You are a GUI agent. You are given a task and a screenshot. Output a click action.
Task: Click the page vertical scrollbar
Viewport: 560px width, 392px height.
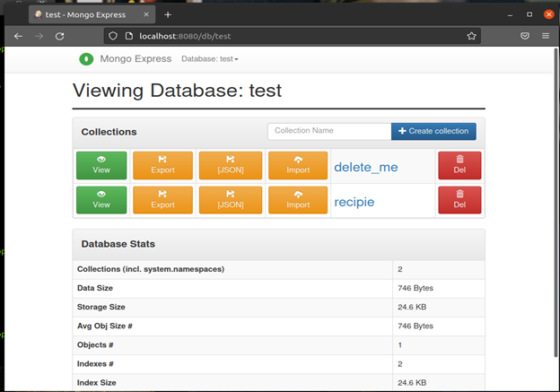point(556,203)
